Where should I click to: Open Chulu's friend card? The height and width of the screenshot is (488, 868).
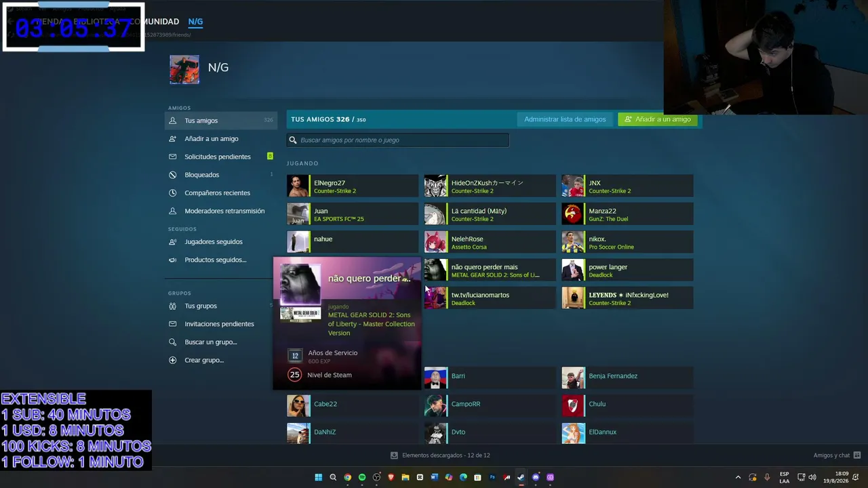[x=627, y=407]
